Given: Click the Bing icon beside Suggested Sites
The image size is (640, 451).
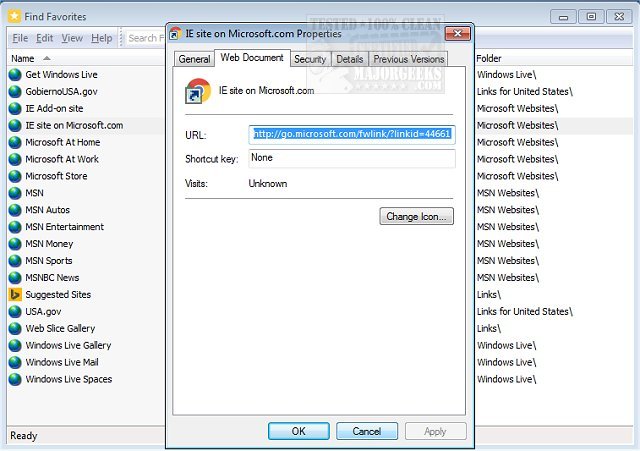Looking at the screenshot, I should 15,295.
